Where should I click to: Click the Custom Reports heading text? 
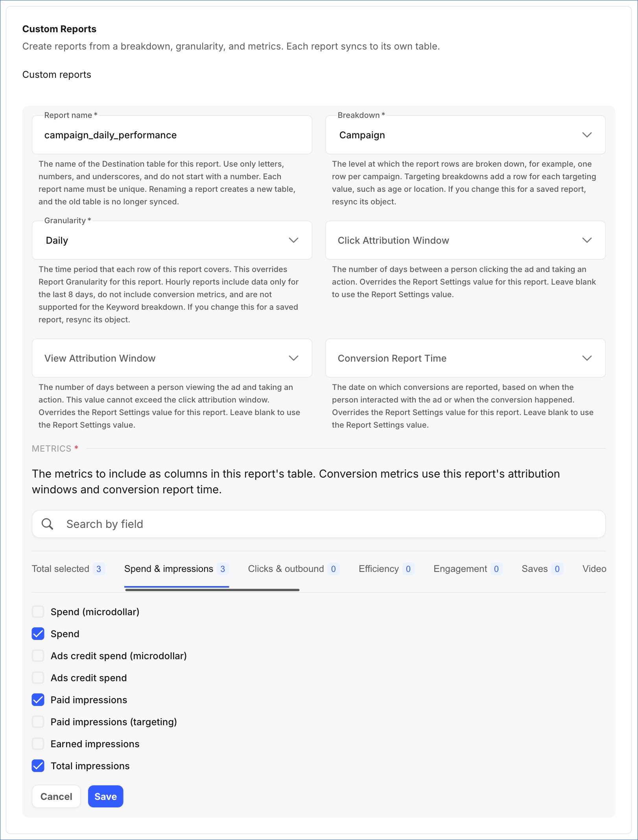(x=59, y=29)
